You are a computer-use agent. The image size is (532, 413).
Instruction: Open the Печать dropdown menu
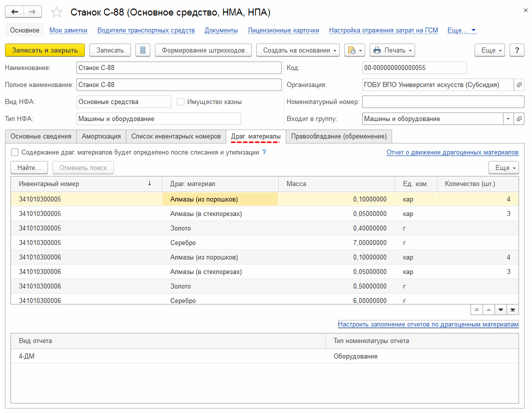[x=392, y=50]
